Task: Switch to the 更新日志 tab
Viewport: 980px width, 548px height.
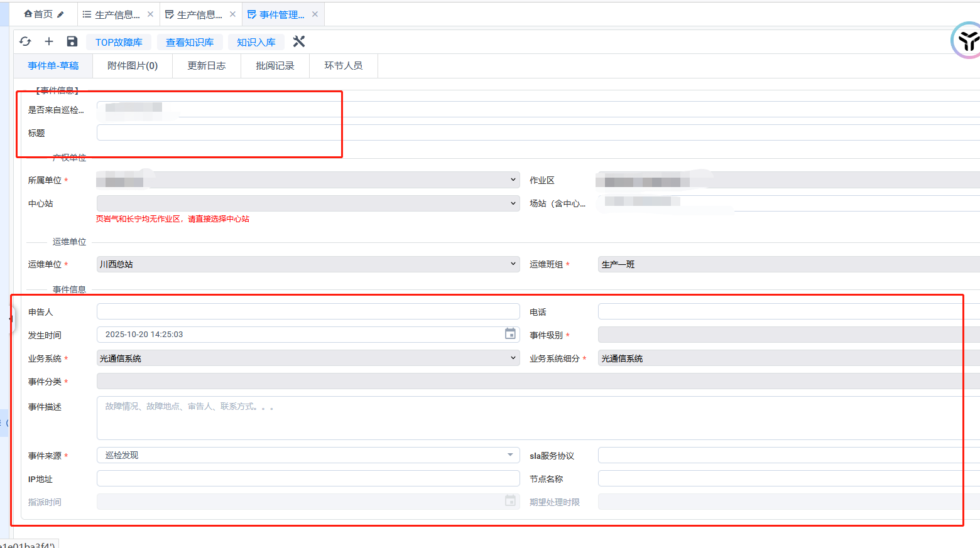Action: tap(206, 66)
